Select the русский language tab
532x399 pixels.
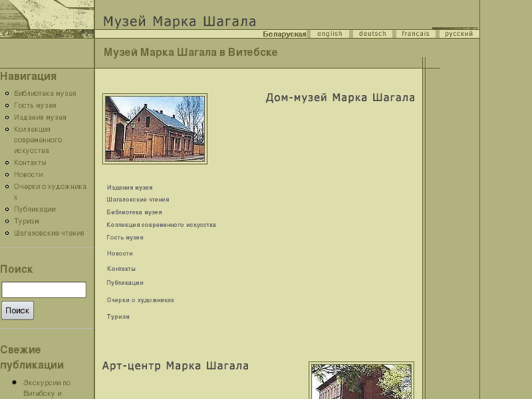click(459, 34)
